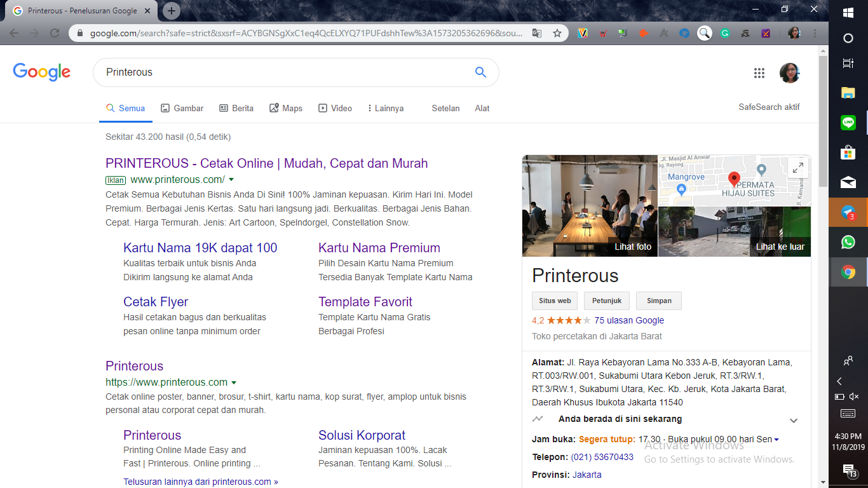Click the page vertical scrollbar thumb
The width and height of the screenshot is (868, 488).
(824, 121)
